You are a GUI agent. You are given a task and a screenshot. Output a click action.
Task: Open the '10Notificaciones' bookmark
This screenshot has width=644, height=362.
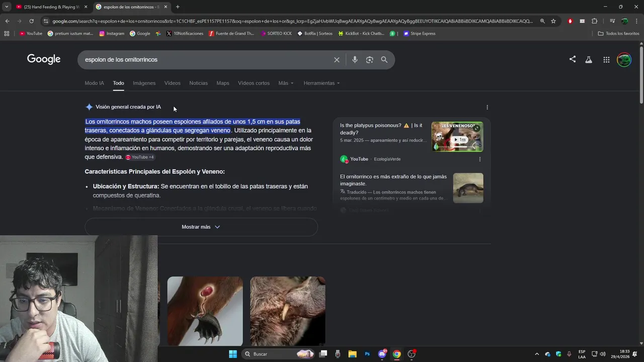[x=185, y=33]
